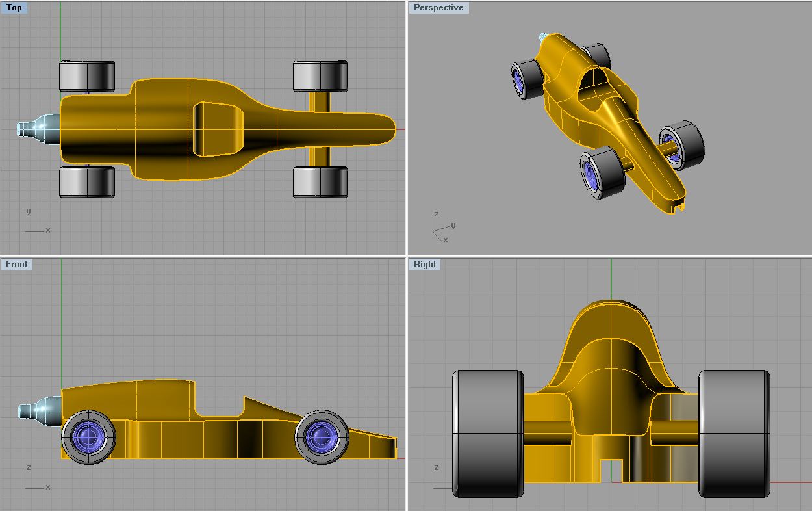Select the nose-end wheel's blue hub in Front viewport
This screenshot has width=812, height=511.
(x=322, y=436)
